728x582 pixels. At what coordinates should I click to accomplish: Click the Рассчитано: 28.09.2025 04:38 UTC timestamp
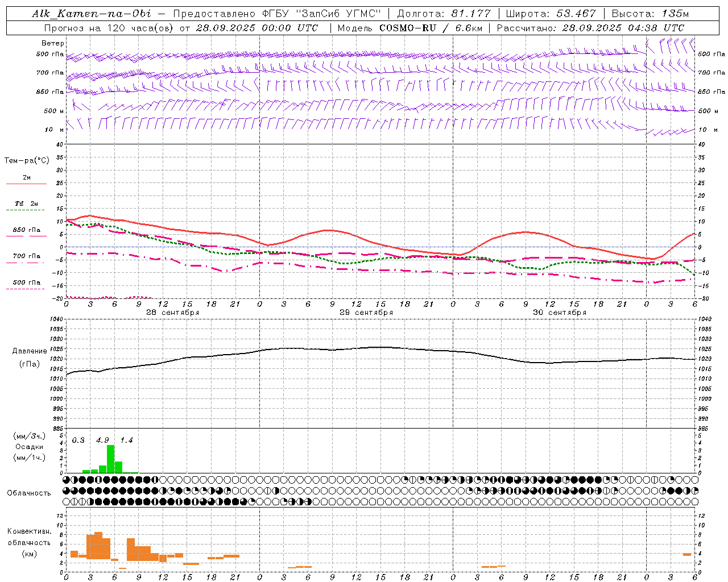590,28
